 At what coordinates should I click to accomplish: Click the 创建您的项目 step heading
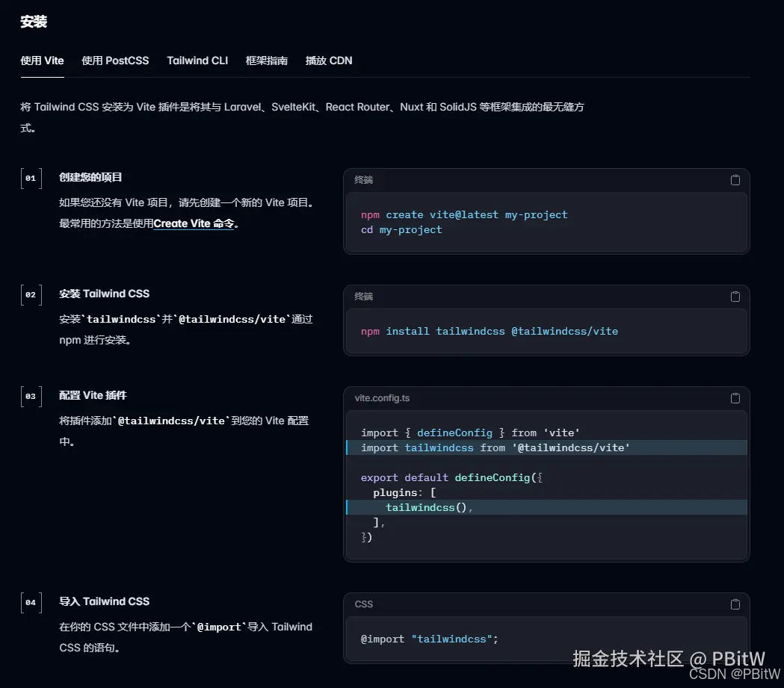tap(90, 177)
